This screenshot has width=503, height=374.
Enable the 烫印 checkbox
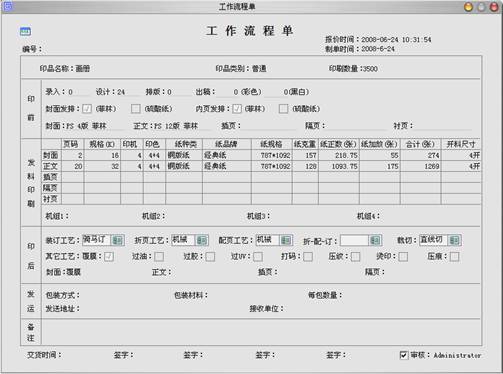(403, 256)
